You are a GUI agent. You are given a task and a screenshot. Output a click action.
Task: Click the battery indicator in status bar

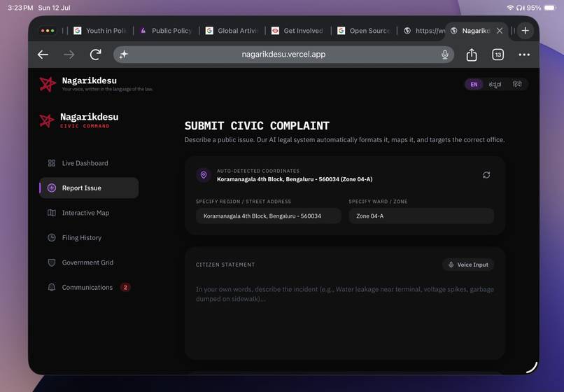(550, 8)
